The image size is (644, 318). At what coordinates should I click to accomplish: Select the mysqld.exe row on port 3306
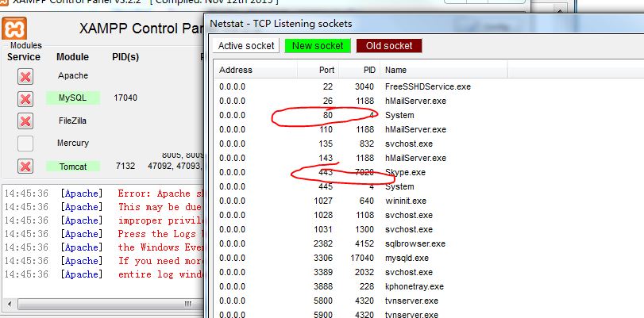(x=427, y=258)
